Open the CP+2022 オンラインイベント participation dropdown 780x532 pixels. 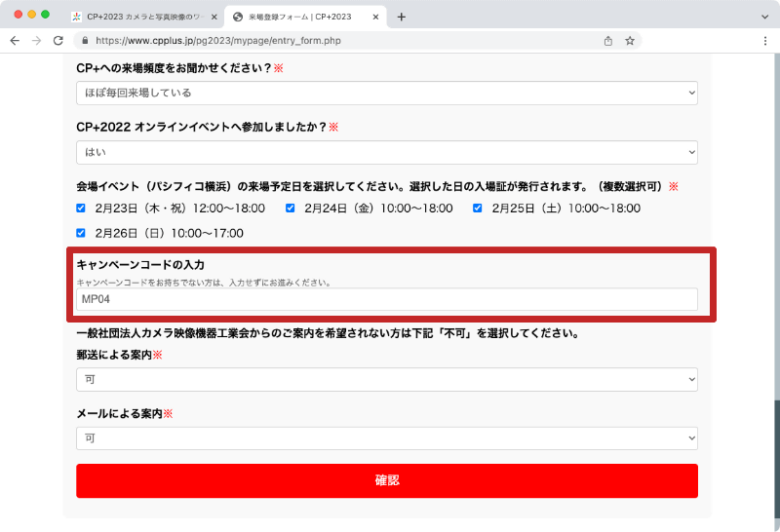click(x=387, y=152)
